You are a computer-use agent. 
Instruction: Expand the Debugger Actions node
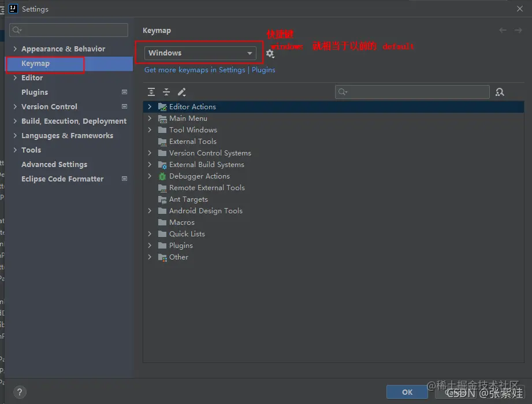pyautogui.click(x=150, y=176)
